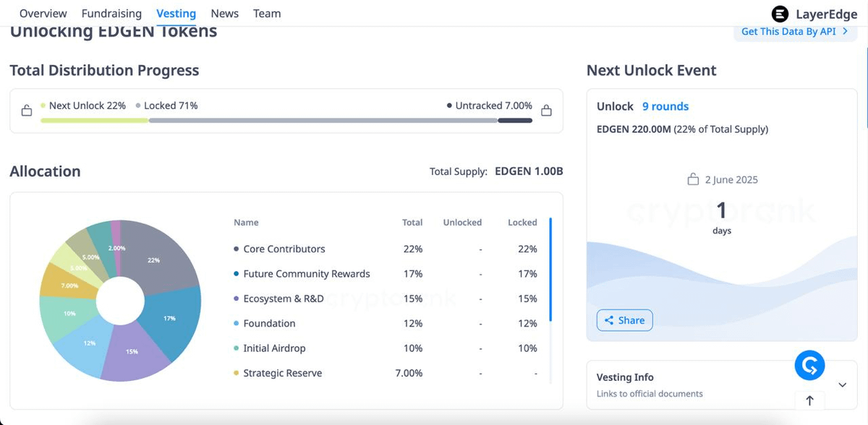868x425 pixels.
Task: Click the 2 June 2025 unlock date
Action: point(731,179)
